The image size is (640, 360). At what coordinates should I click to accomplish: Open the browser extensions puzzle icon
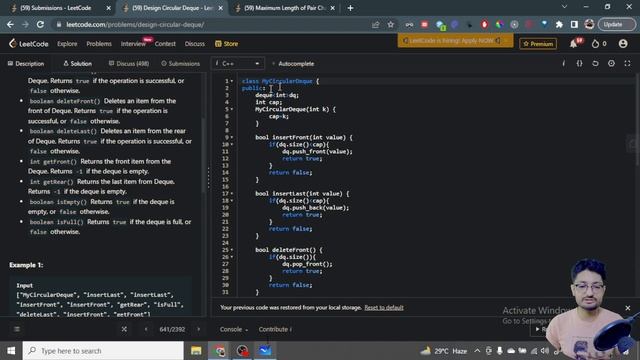pos(559,24)
